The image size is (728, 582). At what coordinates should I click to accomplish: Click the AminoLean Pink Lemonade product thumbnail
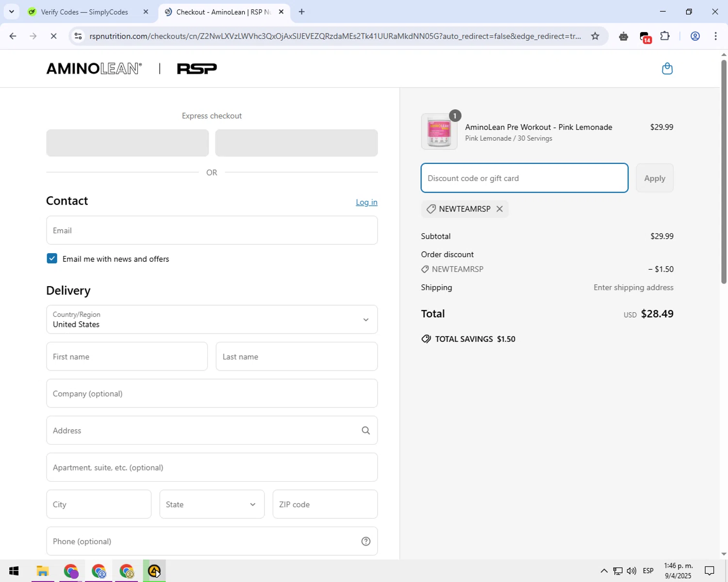click(x=439, y=131)
